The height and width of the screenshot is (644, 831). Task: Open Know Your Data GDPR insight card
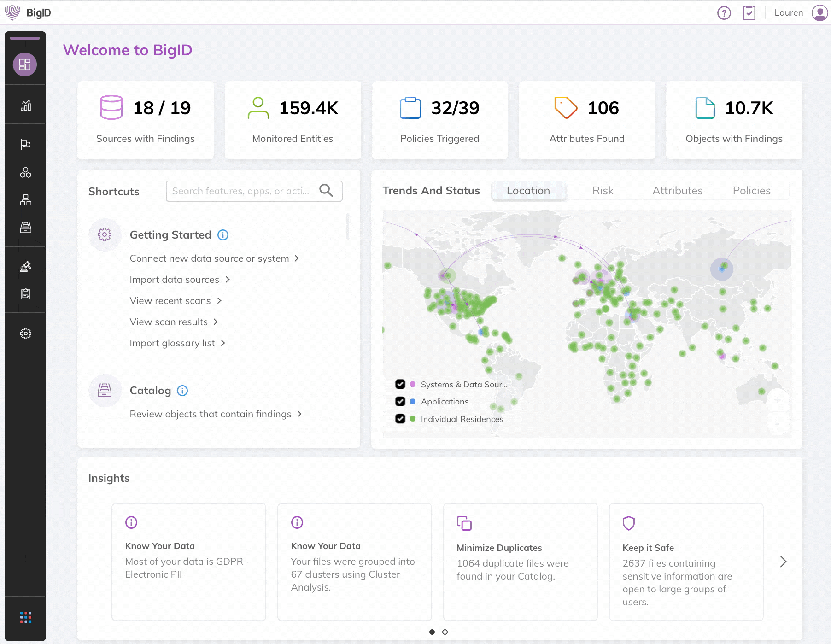tap(189, 562)
